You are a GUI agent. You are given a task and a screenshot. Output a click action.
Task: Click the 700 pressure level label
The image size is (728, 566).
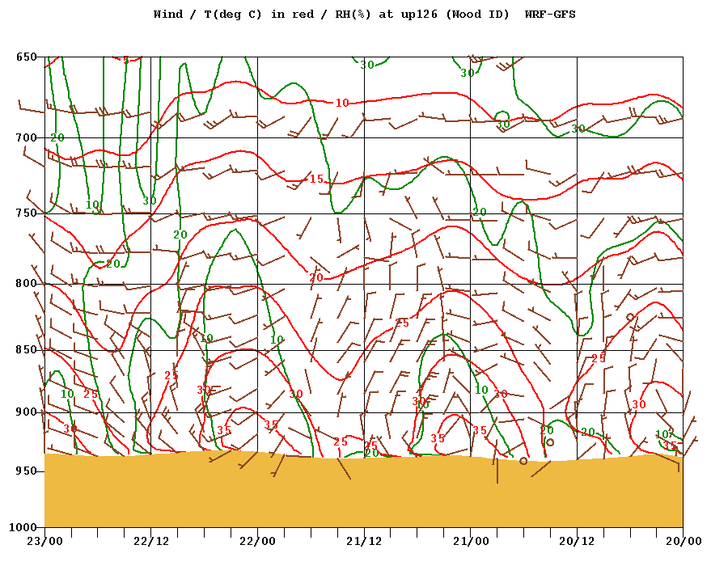click(27, 137)
